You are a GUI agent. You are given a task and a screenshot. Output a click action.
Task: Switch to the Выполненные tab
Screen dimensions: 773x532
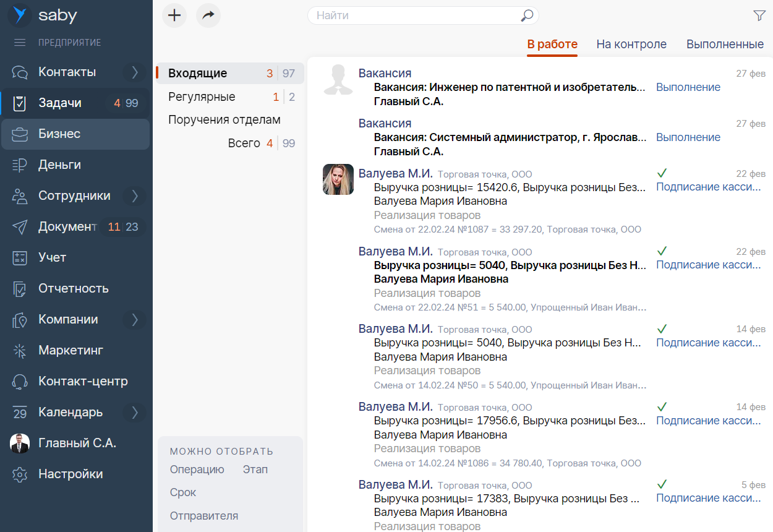(725, 45)
